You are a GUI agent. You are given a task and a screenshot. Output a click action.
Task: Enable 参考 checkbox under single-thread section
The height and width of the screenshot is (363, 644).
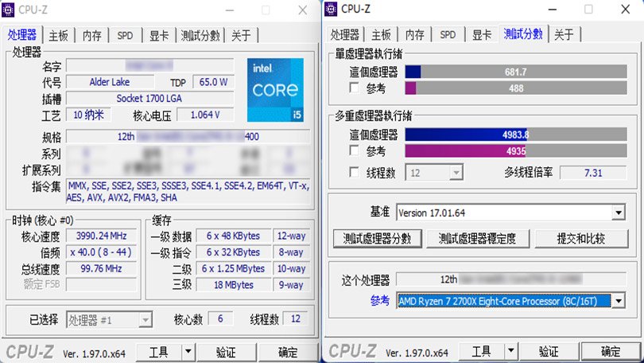pos(355,88)
